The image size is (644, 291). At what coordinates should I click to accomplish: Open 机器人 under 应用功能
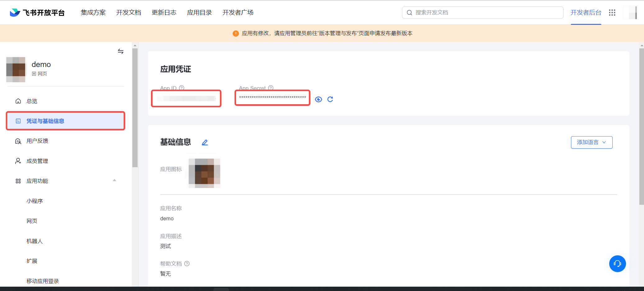[x=34, y=241]
